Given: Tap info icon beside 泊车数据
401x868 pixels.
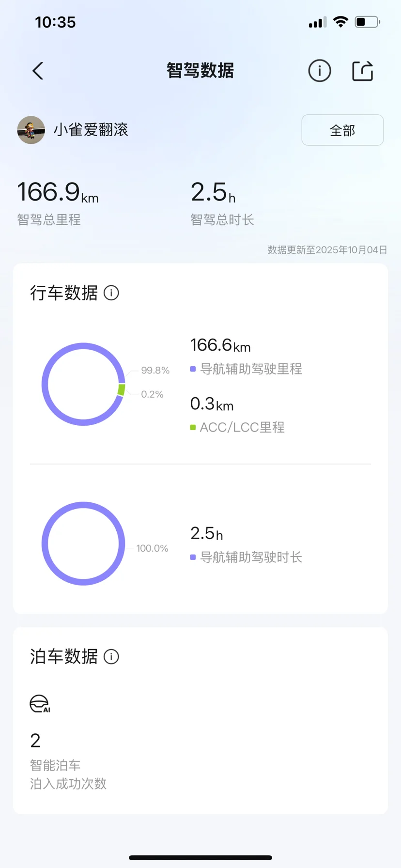Looking at the screenshot, I should coord(111,657).
